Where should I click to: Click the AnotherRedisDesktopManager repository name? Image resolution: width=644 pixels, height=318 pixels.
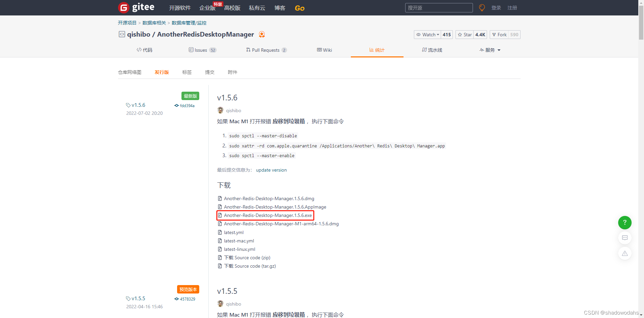pyautogui.click(x=206, y=34)
